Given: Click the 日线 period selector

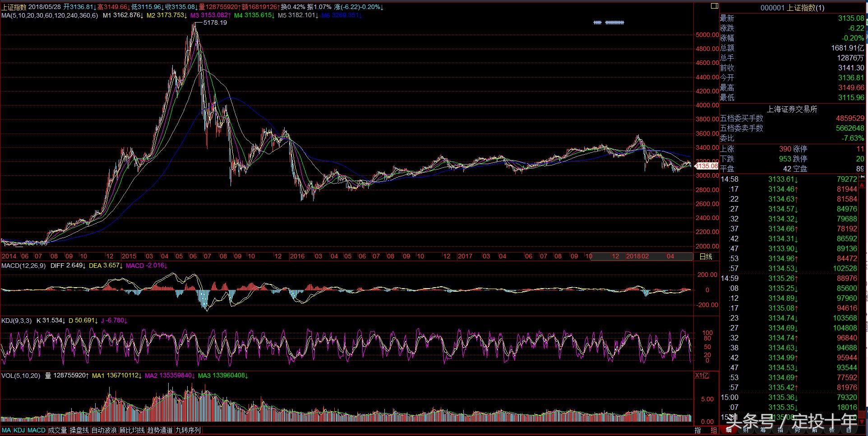Looking at the screenshot, I should pos(706,257).
